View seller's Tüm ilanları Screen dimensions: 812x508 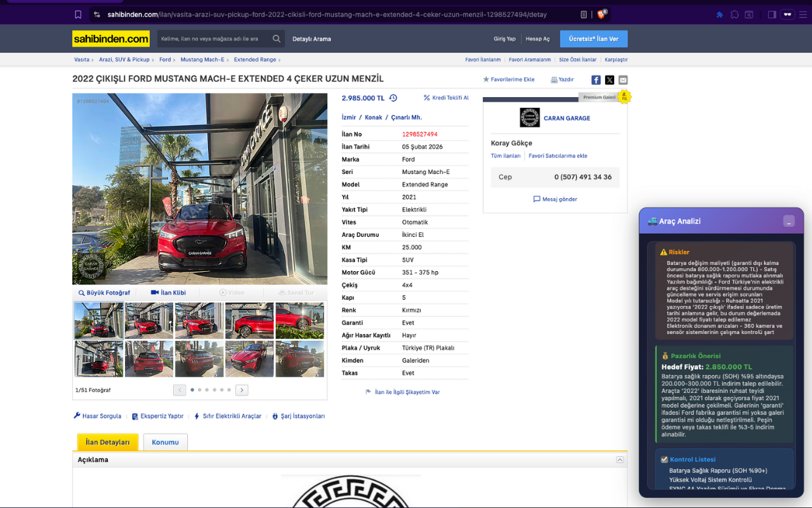click(x=506, y=156)
